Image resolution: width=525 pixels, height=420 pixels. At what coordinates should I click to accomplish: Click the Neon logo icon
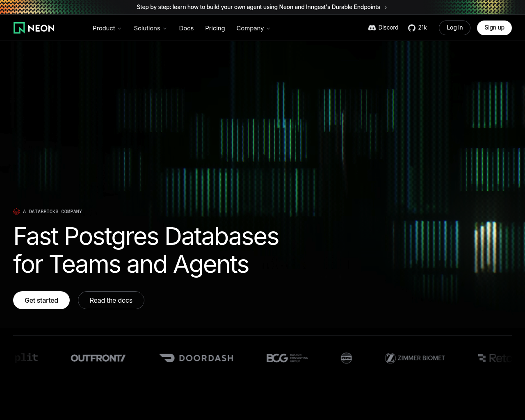point(19,28)
